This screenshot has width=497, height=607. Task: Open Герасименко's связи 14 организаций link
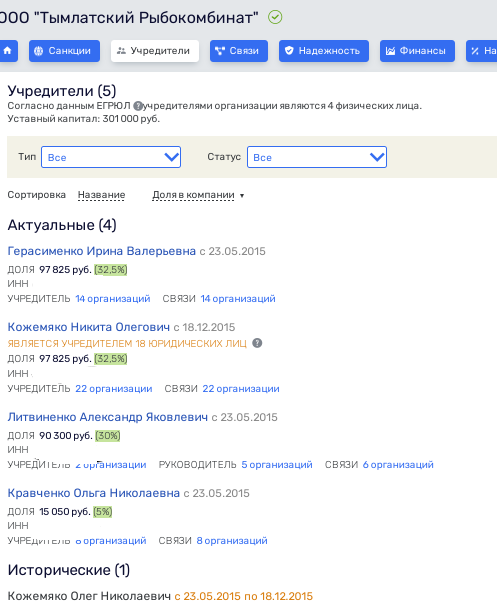point(238,298)
